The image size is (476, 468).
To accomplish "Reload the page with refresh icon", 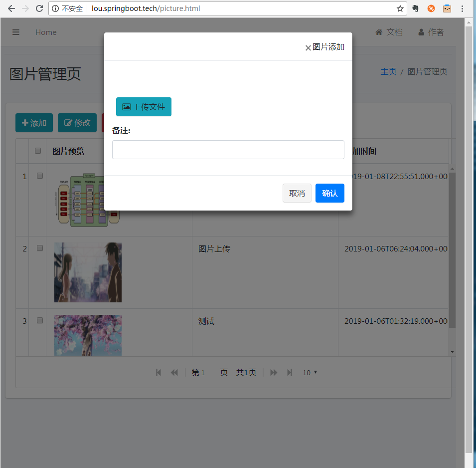I will [x=39, y=8].
